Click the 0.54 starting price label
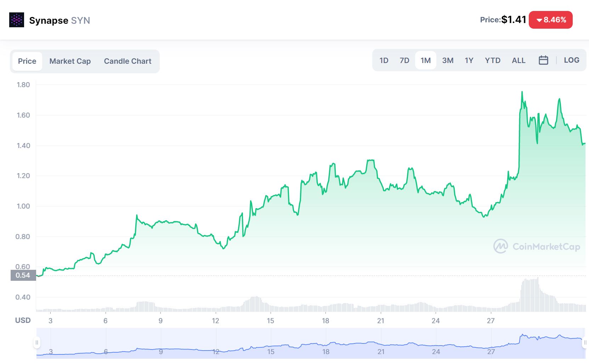The height and width of the screenshot is (364, 589). tap(23, 275)
